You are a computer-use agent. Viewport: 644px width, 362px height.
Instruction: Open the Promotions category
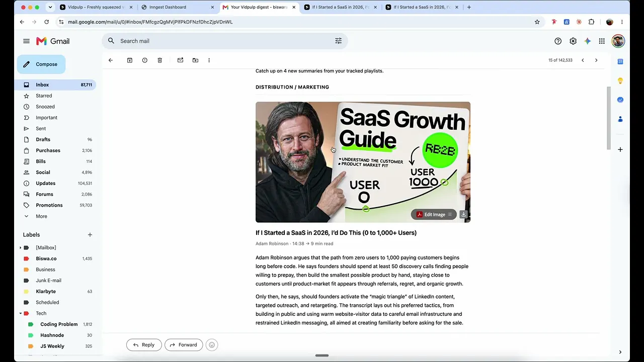[49, 205]
